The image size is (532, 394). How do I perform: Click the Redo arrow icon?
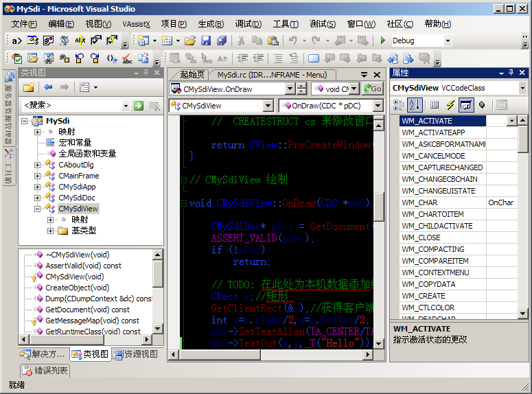[x=316, y=40]
